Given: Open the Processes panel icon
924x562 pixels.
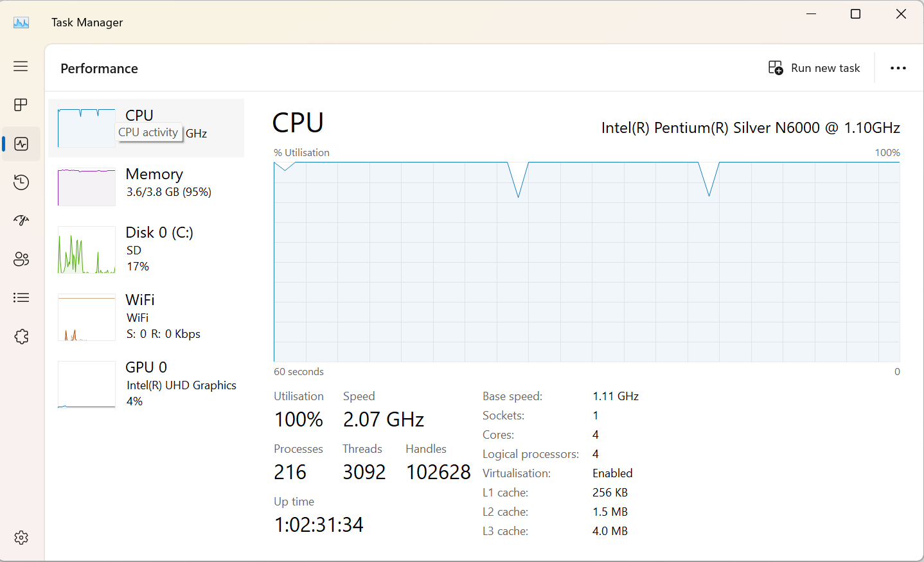Looking at the screenshot, I should (21, 105).
